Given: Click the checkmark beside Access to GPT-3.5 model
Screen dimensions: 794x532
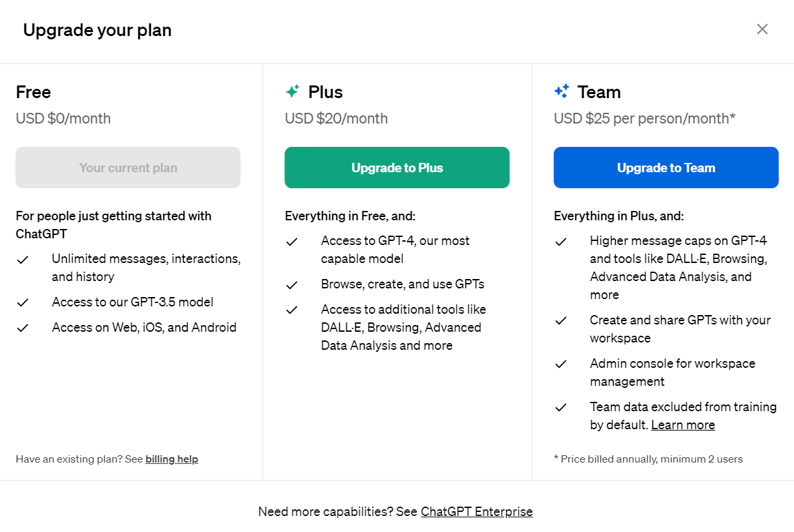Looking at the screenshot, I should click(x=22, y=302).
